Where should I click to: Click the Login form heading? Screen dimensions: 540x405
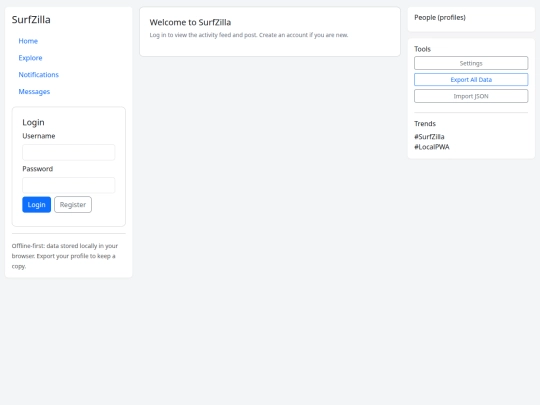click(x=33, y=122)
